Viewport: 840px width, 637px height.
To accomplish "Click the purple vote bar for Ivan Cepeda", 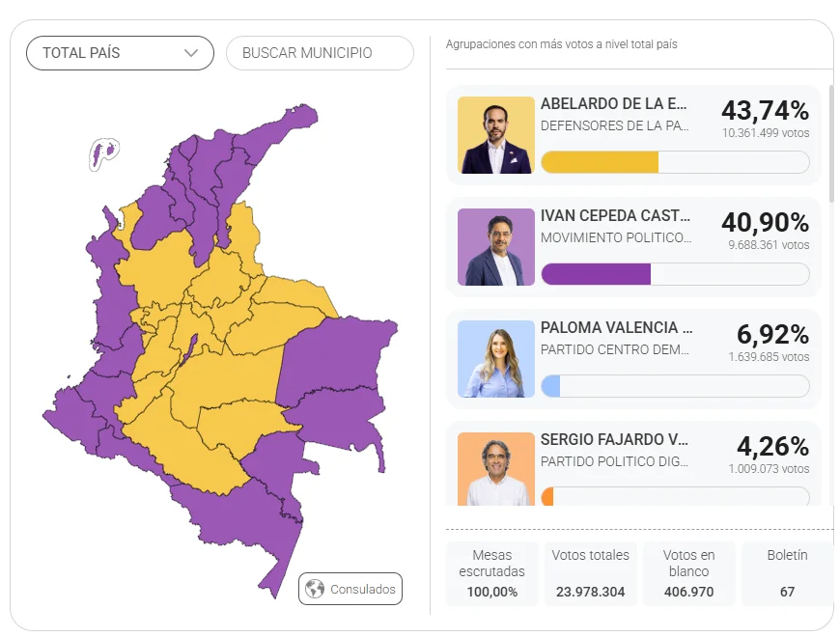I will coord(597,274).
